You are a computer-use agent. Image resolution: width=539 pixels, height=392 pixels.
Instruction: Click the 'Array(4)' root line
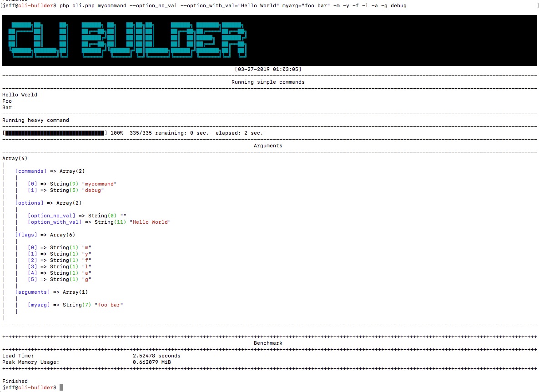pyautogui.click(x=15, y=158)
